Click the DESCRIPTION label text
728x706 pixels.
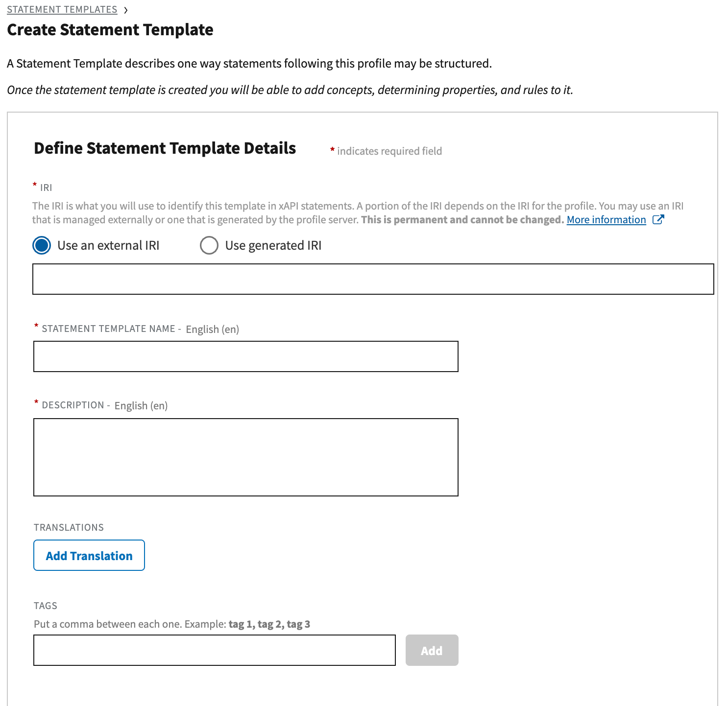pyautogui.click(x=73, y=405)
